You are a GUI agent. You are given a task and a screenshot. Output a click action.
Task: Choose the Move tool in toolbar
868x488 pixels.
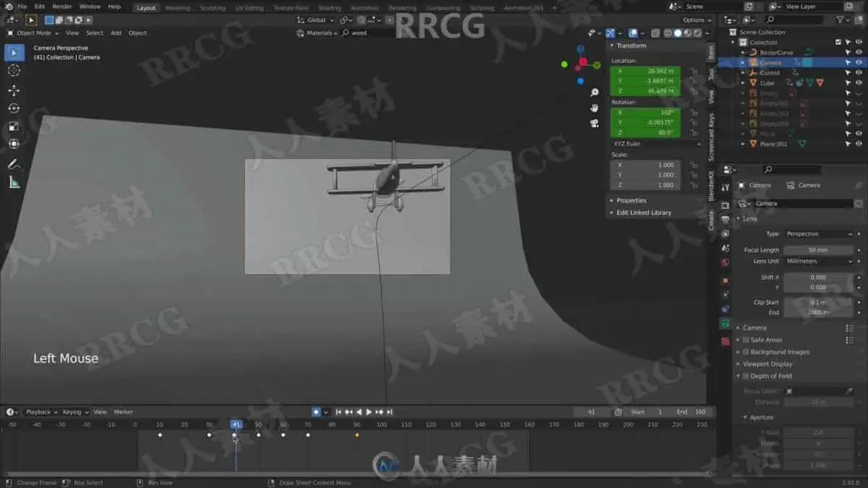point(14,90)
